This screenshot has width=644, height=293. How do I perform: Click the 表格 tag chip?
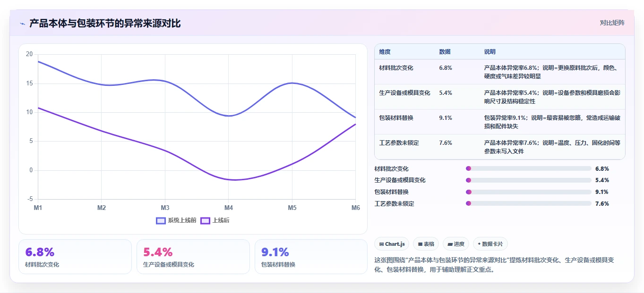426,244
